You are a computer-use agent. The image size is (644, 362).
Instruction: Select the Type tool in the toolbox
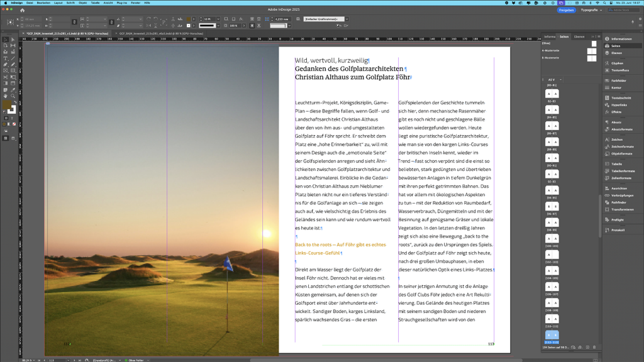click(x=5, y=58)
